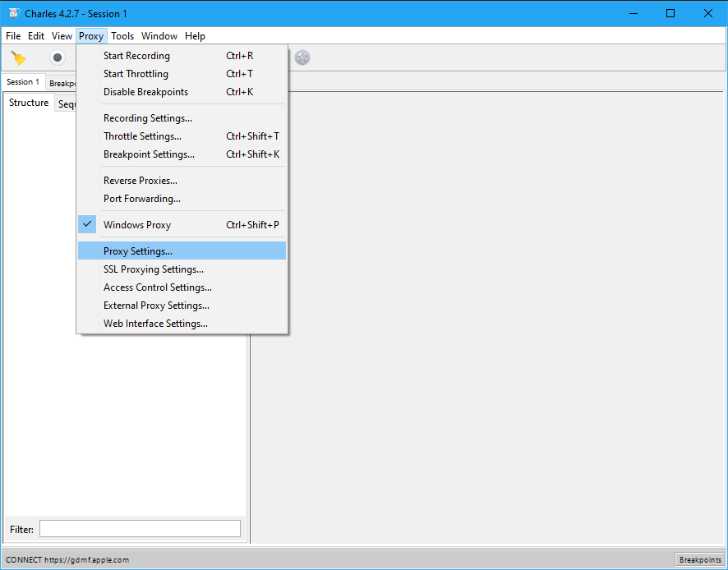The image size is (728, 570).
Task: Maximize the Charles window
Action: point(670,13)
